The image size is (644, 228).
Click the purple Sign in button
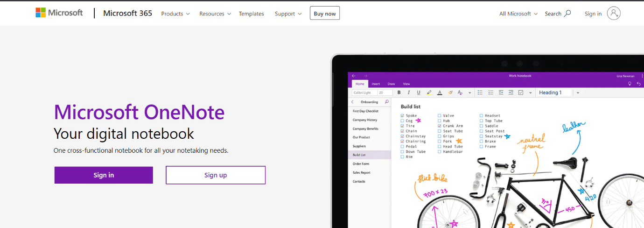pyautogui.click(x=104, y=175)
